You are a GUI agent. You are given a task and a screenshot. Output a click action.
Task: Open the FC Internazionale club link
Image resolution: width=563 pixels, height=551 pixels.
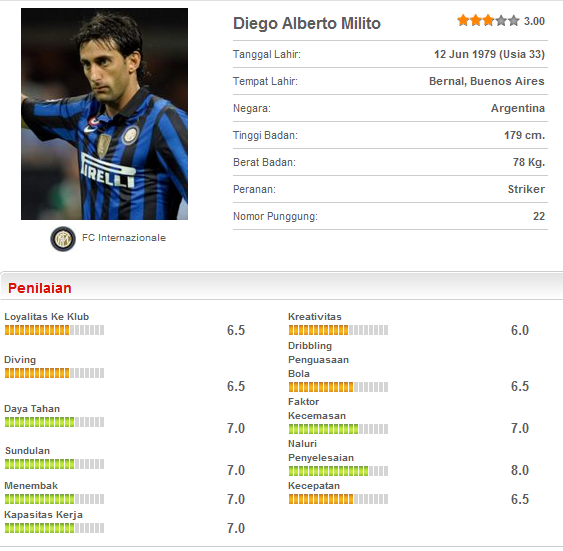click(x=124, y=238)
